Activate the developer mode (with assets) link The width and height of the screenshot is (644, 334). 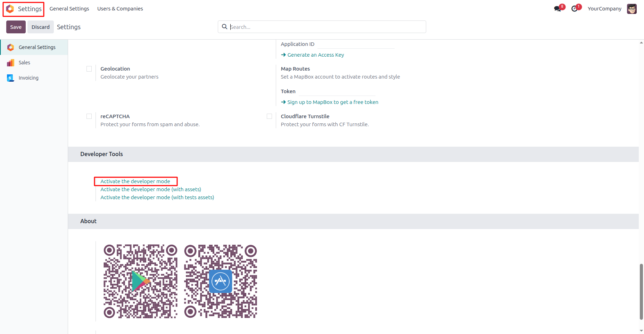[151, 189]
